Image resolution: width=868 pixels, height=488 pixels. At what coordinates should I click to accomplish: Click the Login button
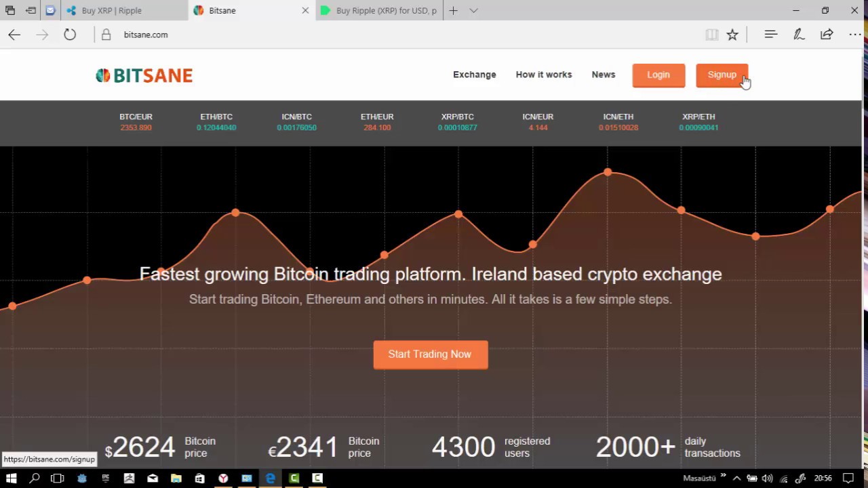click(x=658, y=75)
